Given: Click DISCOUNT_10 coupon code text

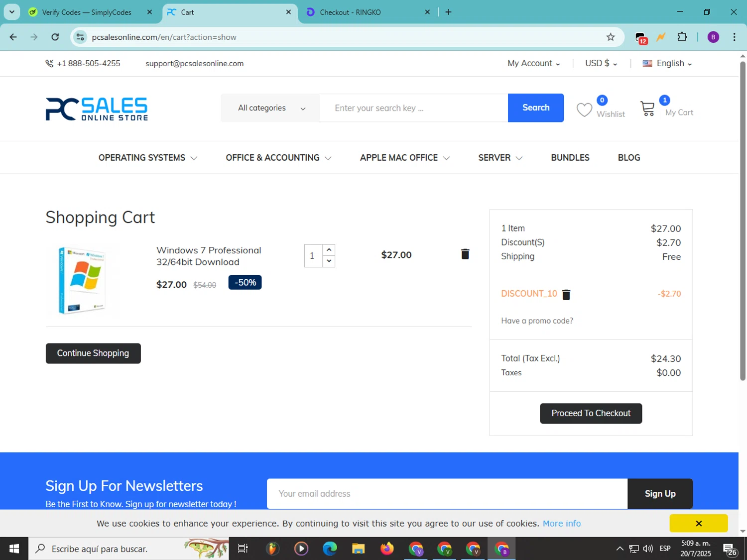Looking at the screenshot, I should point(529,294).
